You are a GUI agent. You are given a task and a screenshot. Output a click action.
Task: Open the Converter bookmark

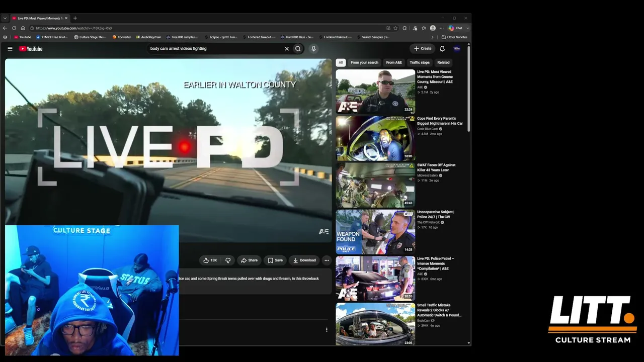(122, 37)
